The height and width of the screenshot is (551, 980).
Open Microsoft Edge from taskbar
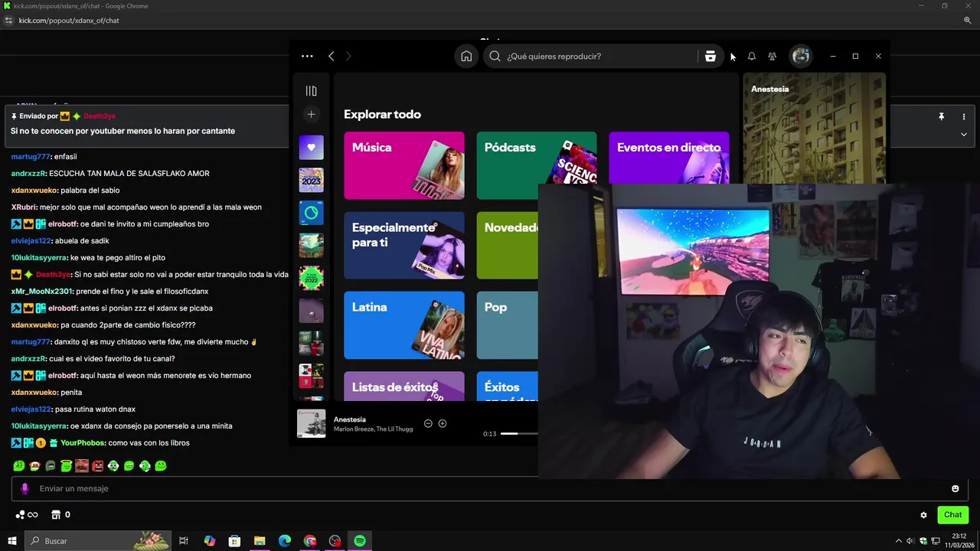tap(285, 541)
